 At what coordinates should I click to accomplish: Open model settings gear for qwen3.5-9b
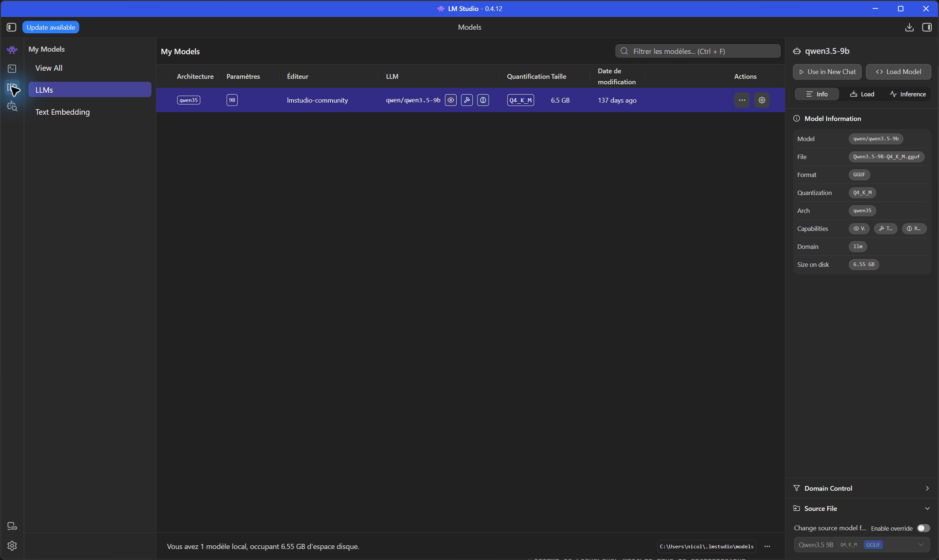click(762, 100)
